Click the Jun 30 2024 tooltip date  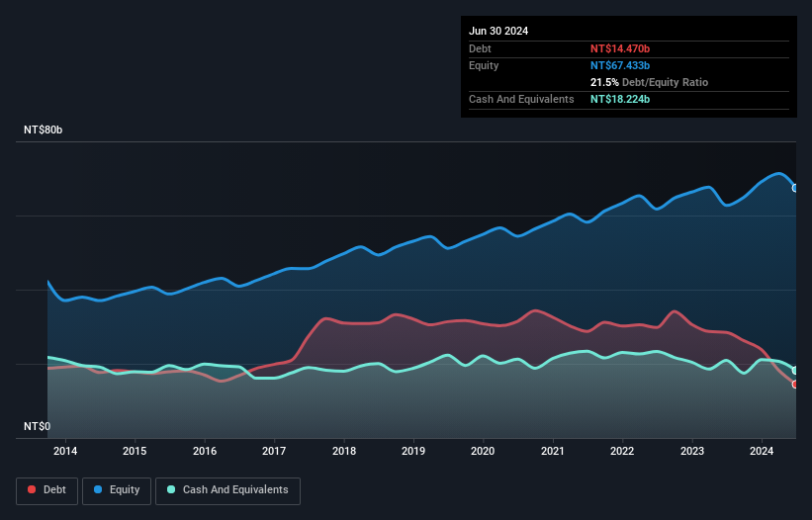(x=498, y=31)
